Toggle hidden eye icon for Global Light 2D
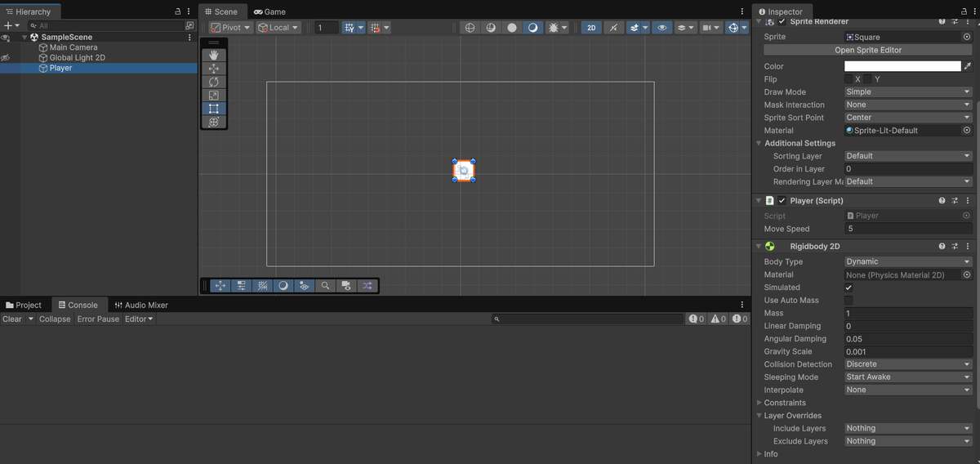Viewport: 980px width, 464px height. click(6, 58)
